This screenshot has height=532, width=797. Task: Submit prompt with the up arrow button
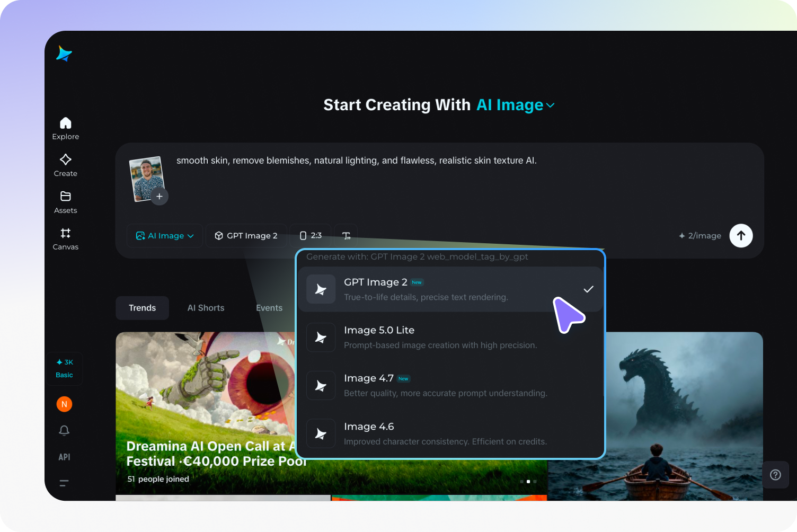[741, 236]
